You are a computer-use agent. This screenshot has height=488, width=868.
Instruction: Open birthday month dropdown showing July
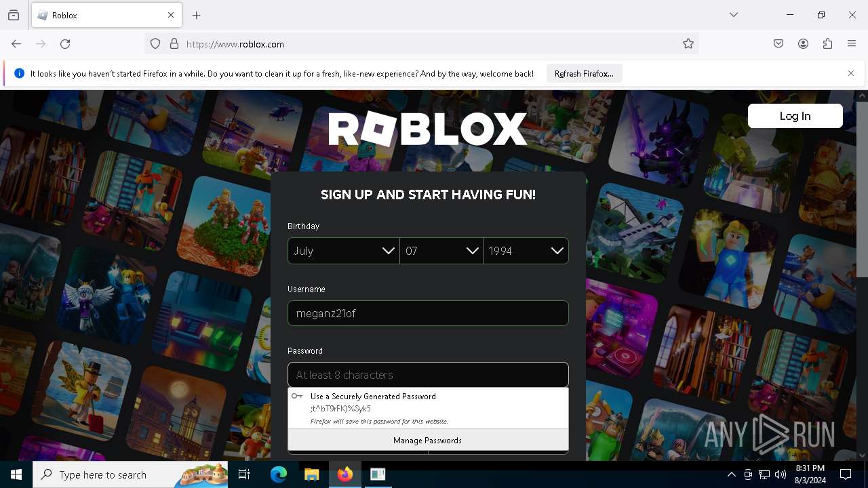(x=344, y=251)
